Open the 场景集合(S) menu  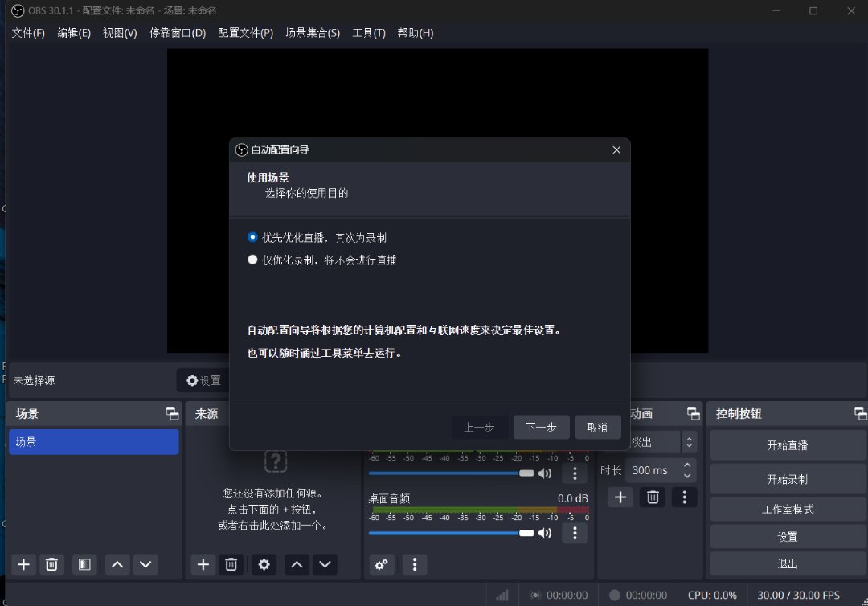click(312, 33)
